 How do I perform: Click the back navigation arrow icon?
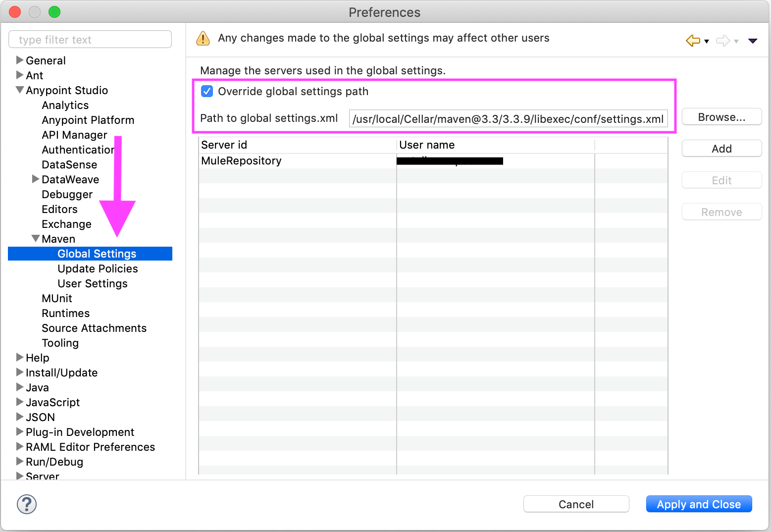(693, 41)
